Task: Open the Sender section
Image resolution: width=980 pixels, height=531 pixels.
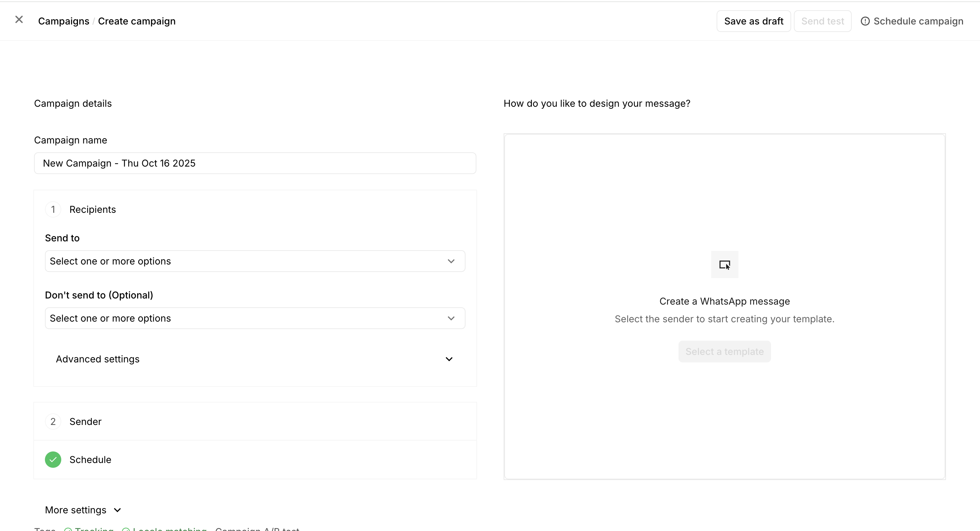Action: click(85, 422)
